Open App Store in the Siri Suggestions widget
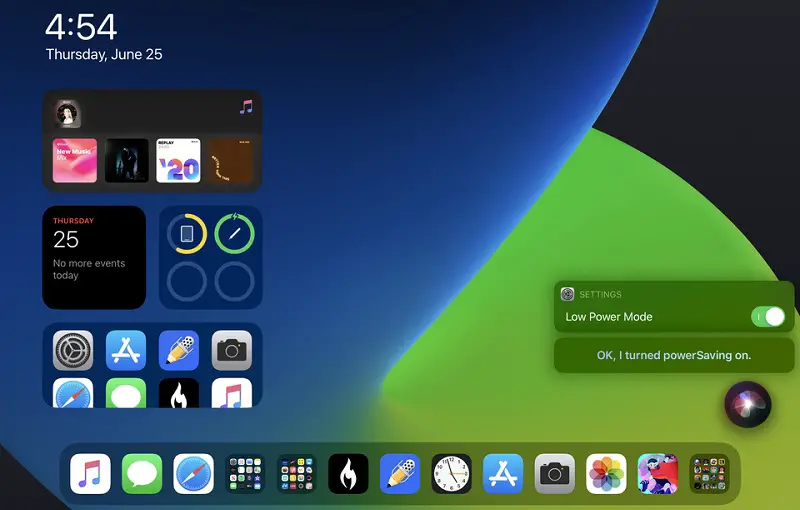This screenshot has height=510, width=800. click(126, 350)
